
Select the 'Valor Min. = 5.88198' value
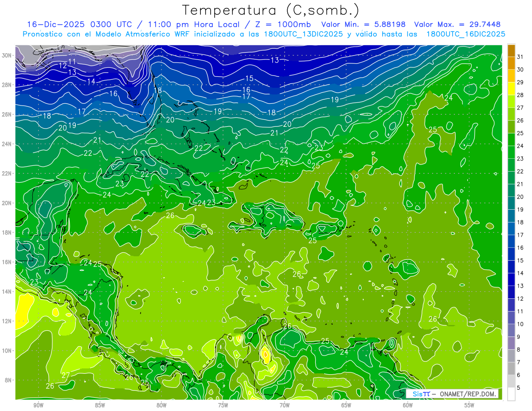363,24
